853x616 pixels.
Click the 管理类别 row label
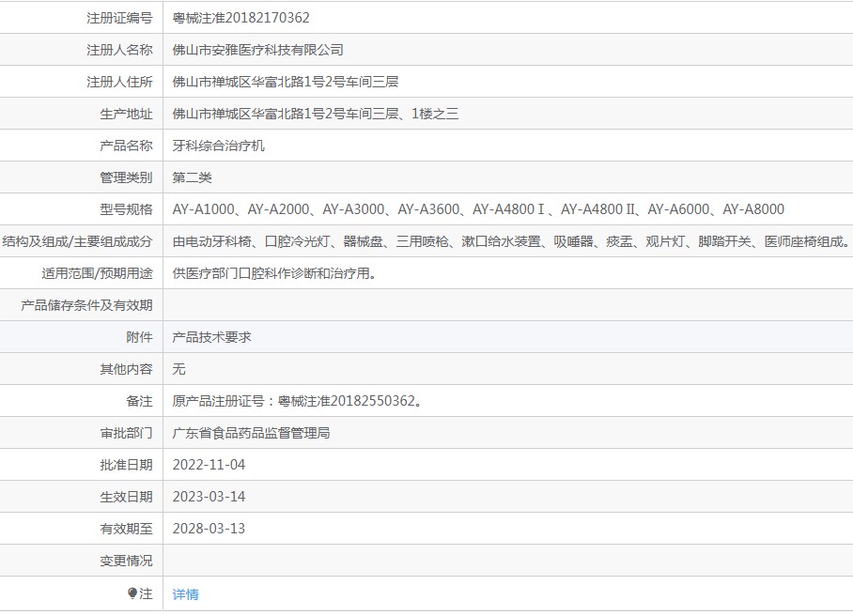(x=126, y=177)
